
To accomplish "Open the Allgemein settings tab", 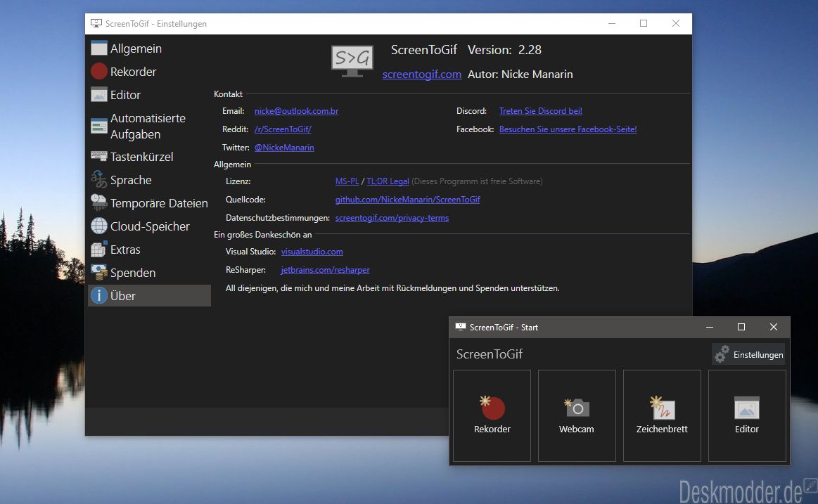I will coord(150,49).
